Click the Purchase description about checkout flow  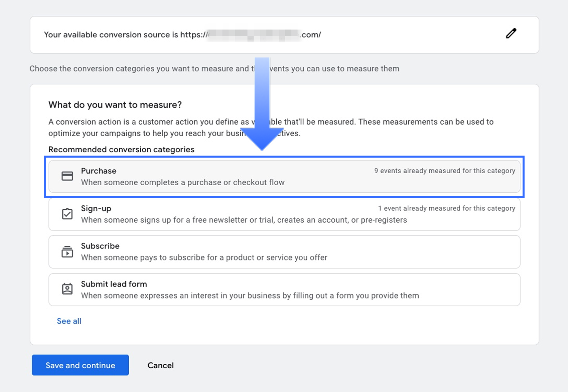click(x=183, y=182)
